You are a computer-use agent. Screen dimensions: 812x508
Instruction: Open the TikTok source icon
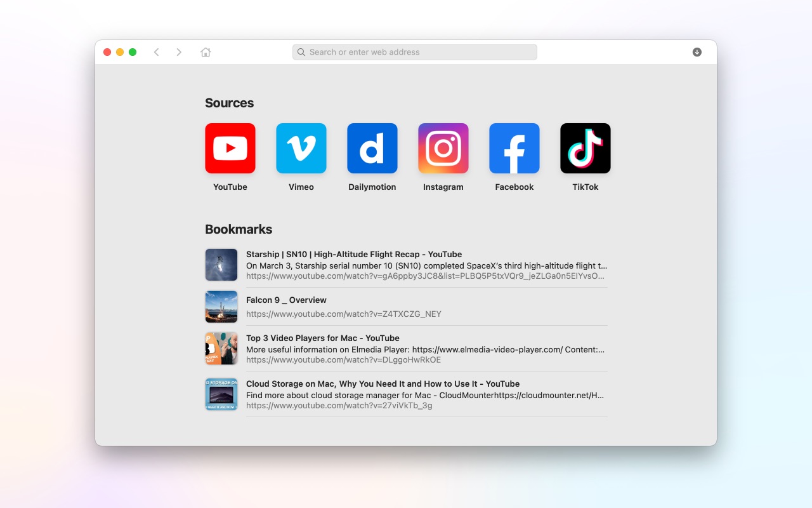pyautogui.click(x=586, y=148)
